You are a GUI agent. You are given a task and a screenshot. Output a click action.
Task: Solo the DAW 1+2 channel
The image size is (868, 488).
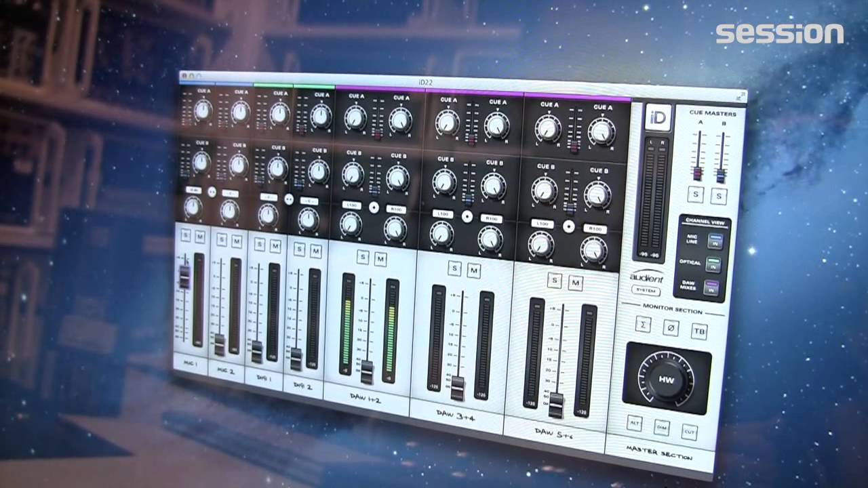click(x=363, y=258)
